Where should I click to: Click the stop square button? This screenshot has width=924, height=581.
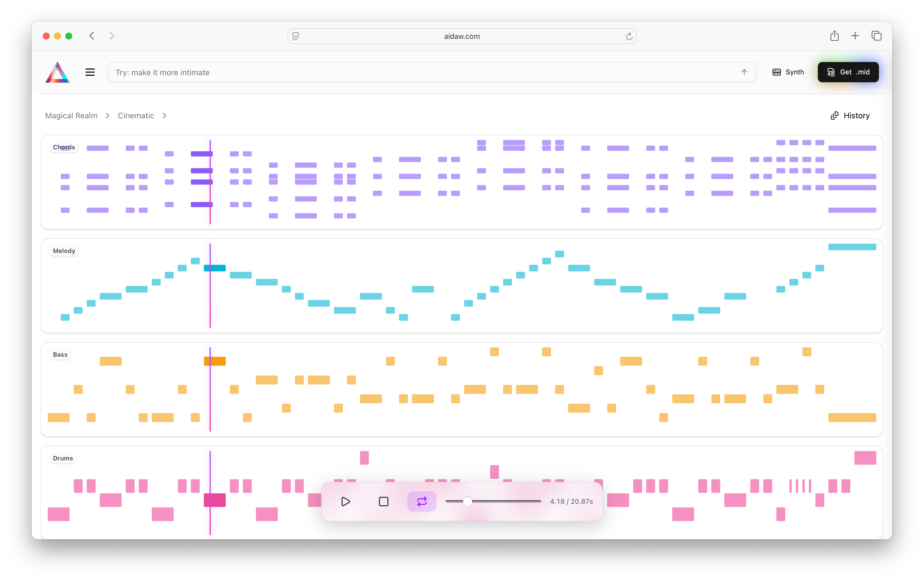(383, 502)
